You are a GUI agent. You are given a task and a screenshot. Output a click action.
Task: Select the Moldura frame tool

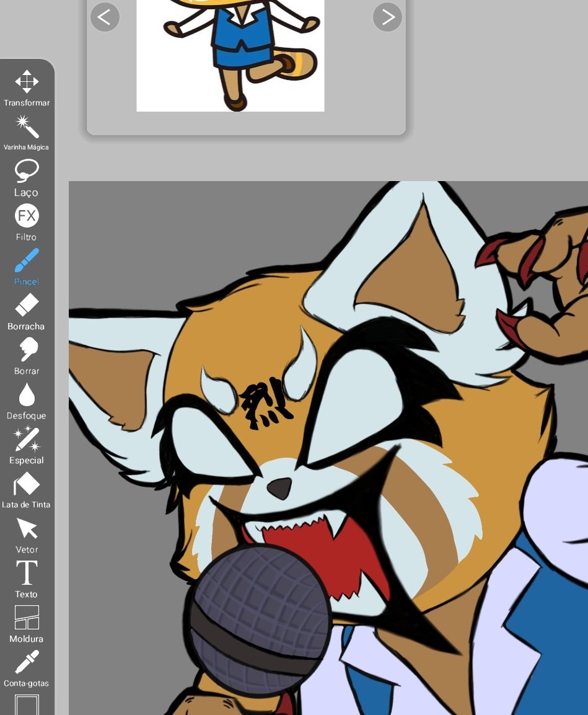(x=27, y=624)
